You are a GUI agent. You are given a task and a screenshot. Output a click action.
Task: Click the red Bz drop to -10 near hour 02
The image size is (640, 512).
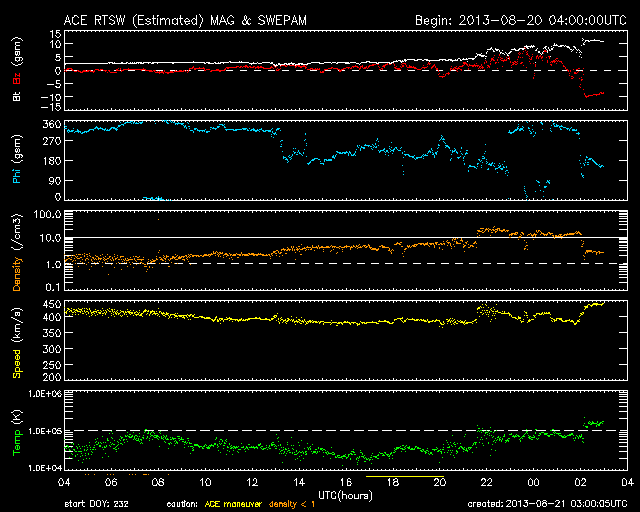point(593,94)
